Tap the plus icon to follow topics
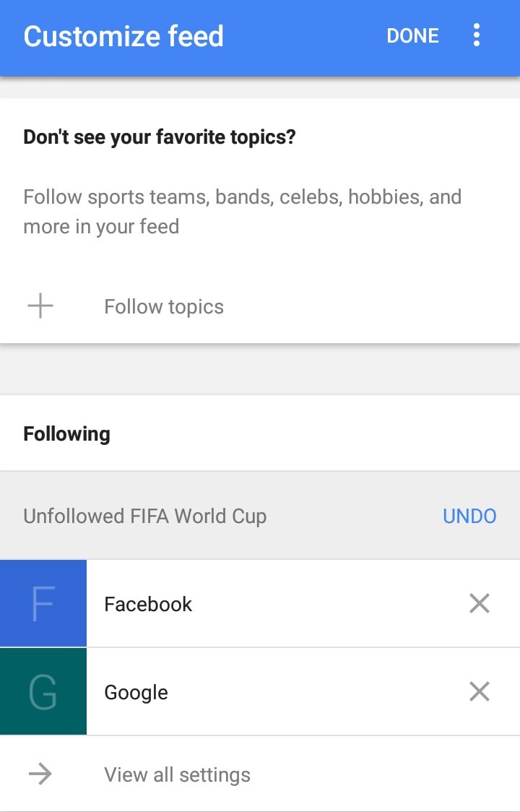 click(40, 306)
